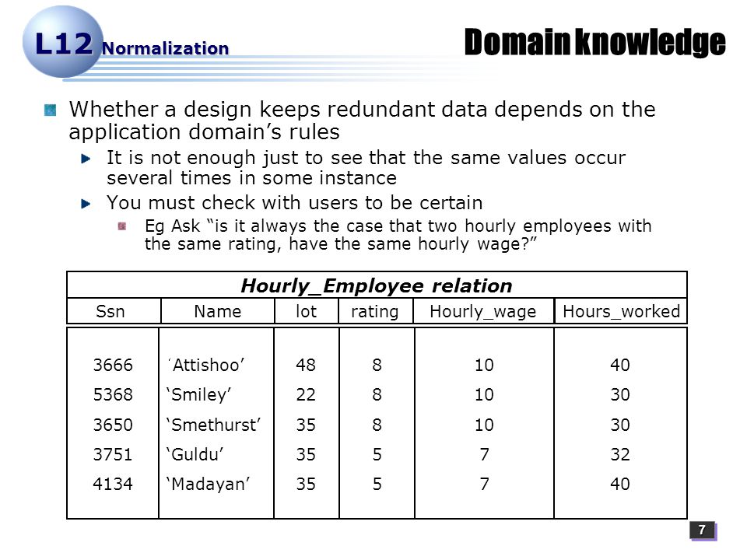Viewport: 747px width, 560px height.
Task: Select Ssn cell "3751"
Action: (x=113, y=454)
